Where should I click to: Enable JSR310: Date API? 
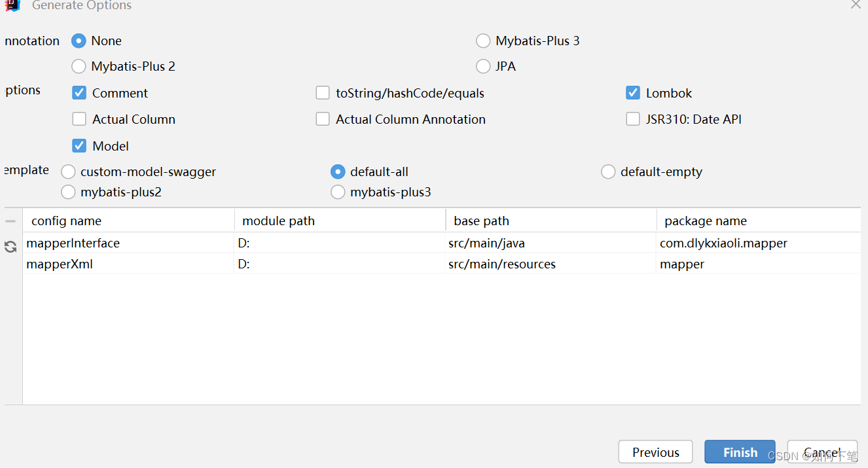633,118
